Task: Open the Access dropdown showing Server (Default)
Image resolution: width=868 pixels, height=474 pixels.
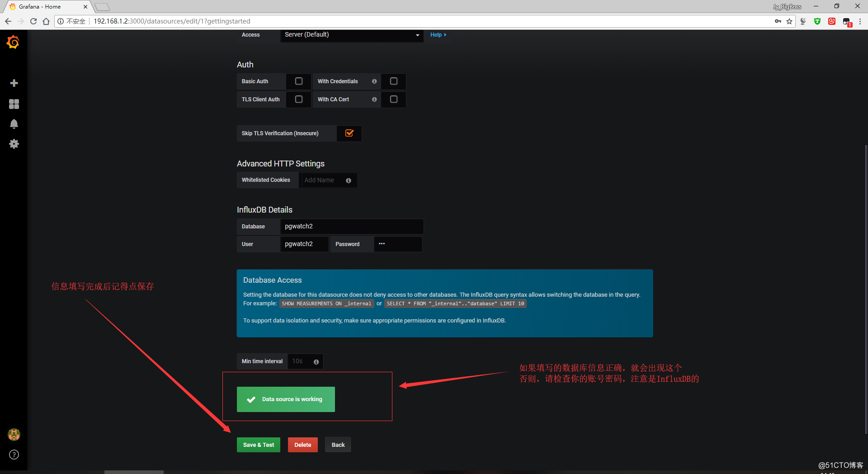Action: click(x=352, y=35)
